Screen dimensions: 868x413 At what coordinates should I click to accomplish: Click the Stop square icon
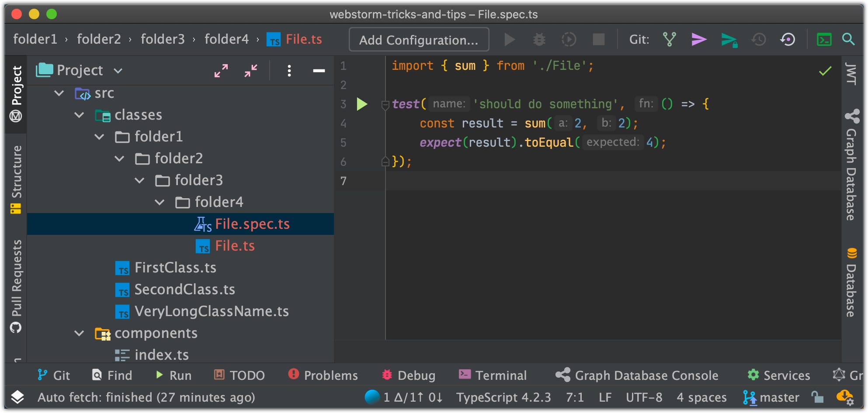(598, 40)
